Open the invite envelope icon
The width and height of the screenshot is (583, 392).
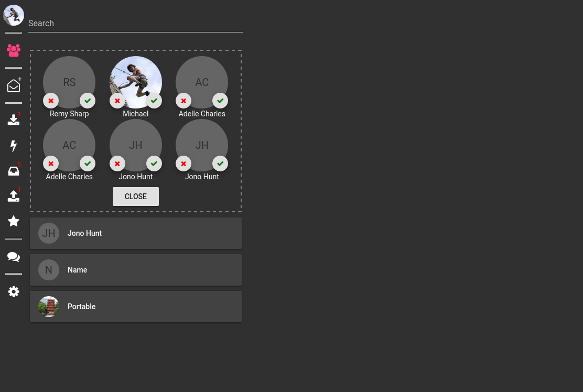tap(14, 85)
